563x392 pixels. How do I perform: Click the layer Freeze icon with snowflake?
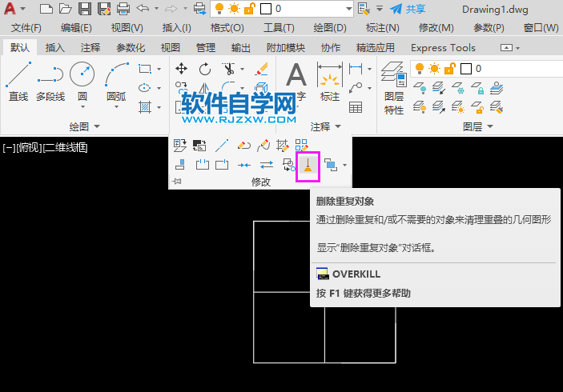tap(458, 88)
